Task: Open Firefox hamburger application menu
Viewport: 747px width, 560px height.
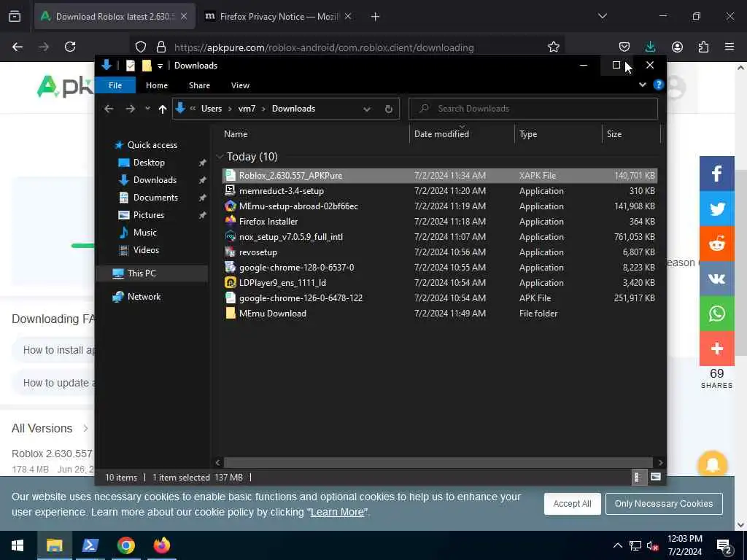Action: click(729, 47)
